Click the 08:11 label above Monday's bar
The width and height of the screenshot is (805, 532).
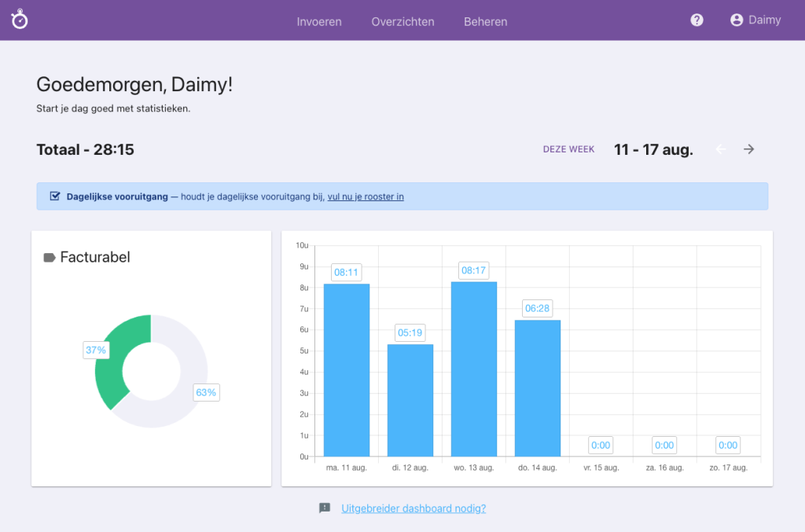coord(346,271)
